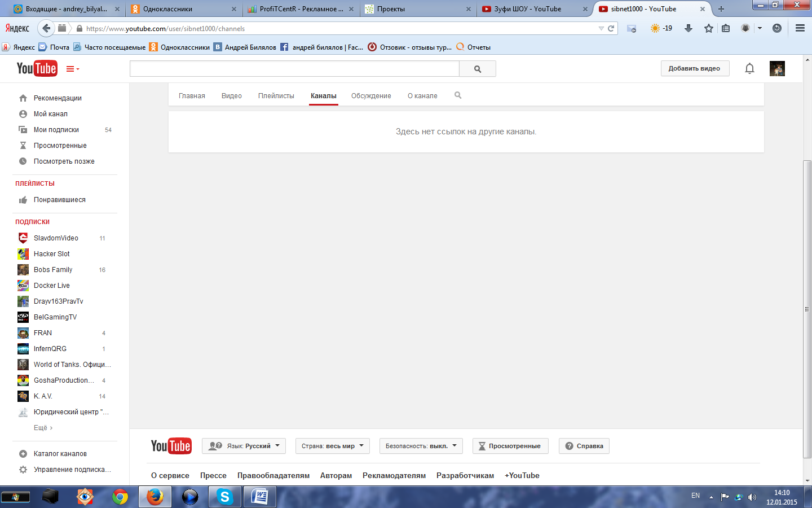
Task: Launch Google Chrome from the taskbar
Action: [x=120, y=497]
